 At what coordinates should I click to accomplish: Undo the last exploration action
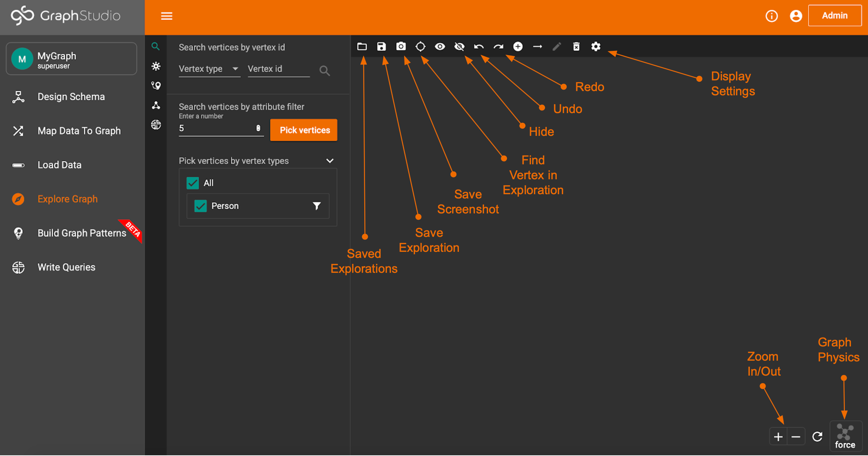tap(479, 47)
